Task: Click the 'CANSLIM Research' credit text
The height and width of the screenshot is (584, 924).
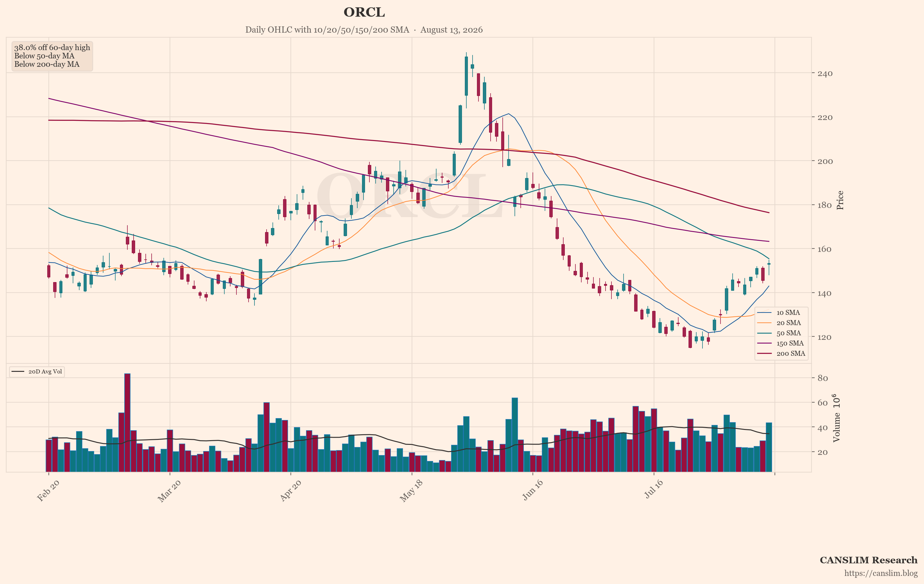Action: [x=868, y=560]
